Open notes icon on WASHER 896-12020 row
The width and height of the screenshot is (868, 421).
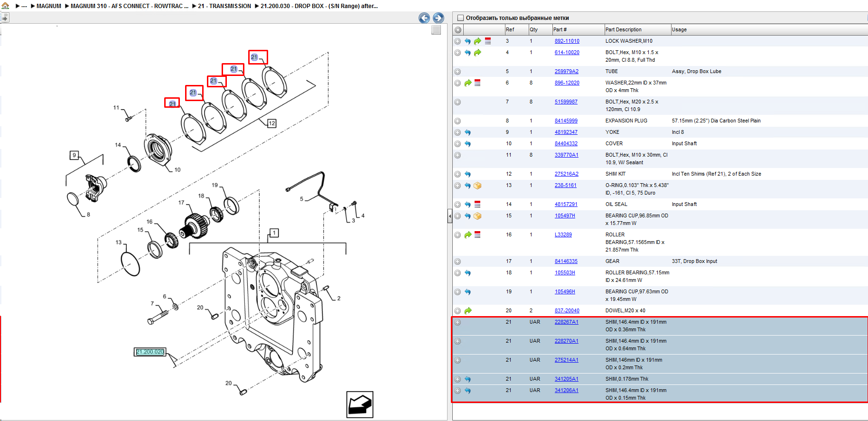click(x=477, y=83)
